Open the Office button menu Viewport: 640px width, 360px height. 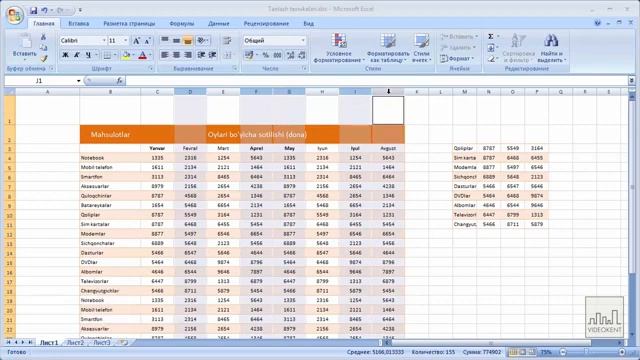click(15, 16)
